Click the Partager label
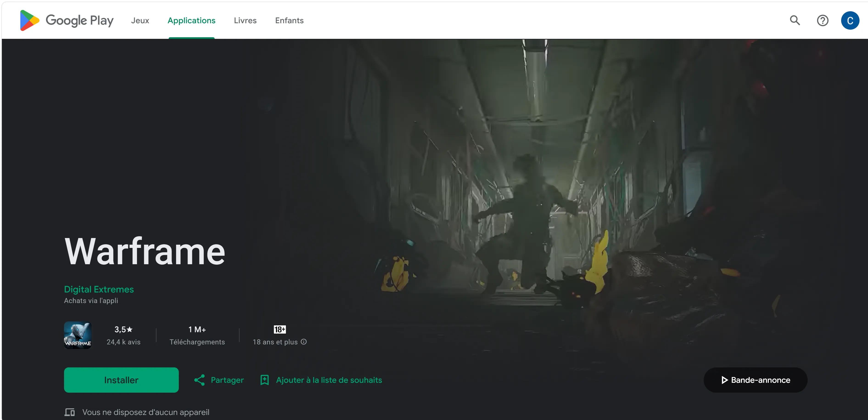Screen dimensions: 868x420 tap(227, 380)
